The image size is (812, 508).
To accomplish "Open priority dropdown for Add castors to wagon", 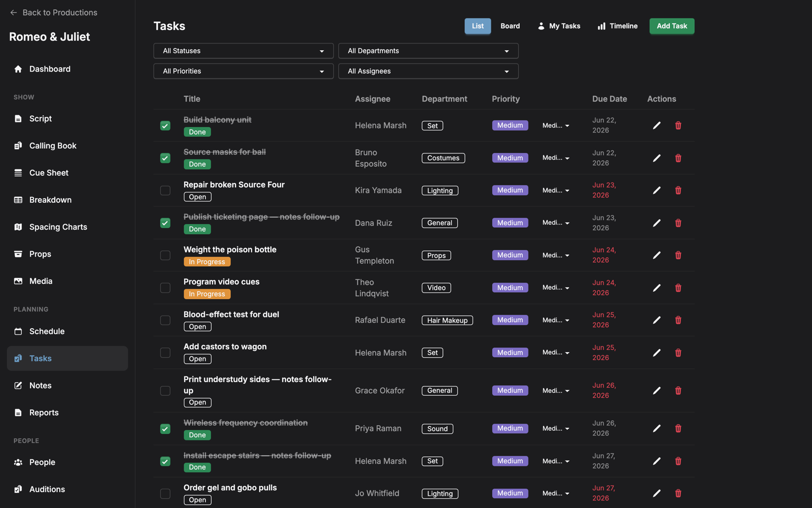I will [556, 353].
